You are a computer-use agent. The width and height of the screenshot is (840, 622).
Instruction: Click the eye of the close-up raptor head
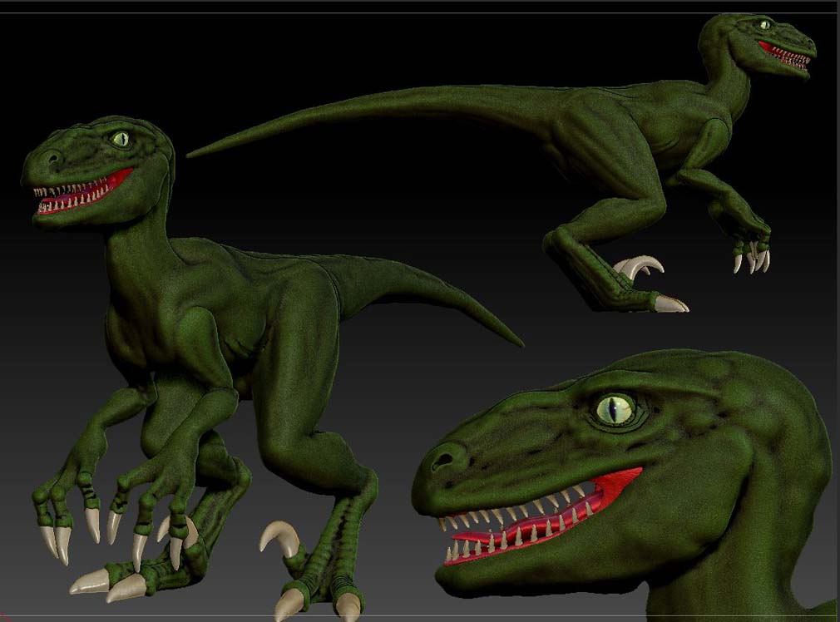(x=616, y=409)
